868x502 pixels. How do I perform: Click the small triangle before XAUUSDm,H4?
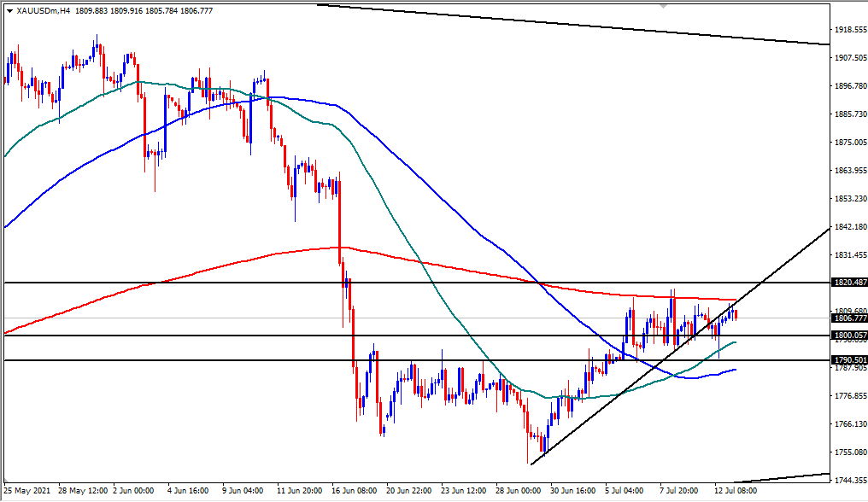click(10, 11)
